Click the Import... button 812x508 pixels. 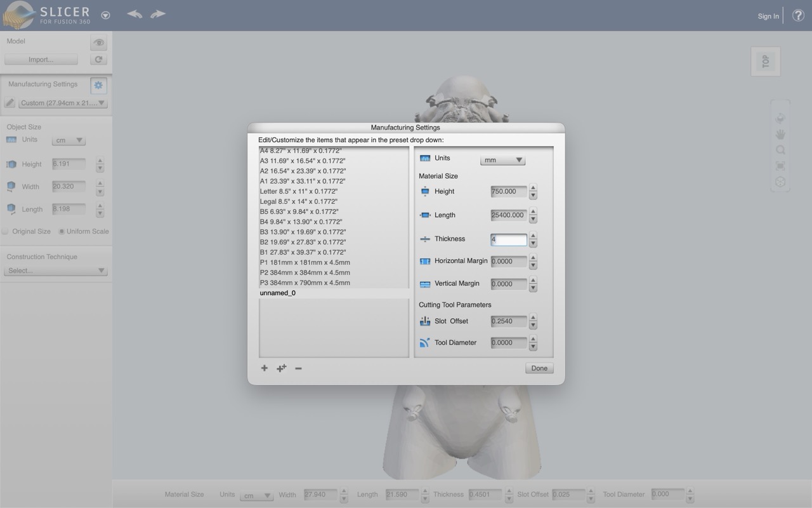click(41, 60)
